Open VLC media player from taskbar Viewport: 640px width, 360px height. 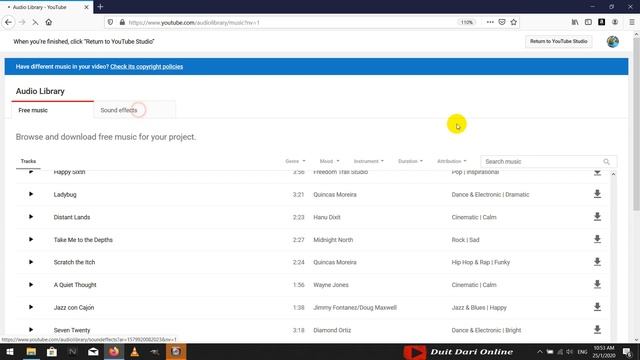pyautogui.click(x=134, y=351)
